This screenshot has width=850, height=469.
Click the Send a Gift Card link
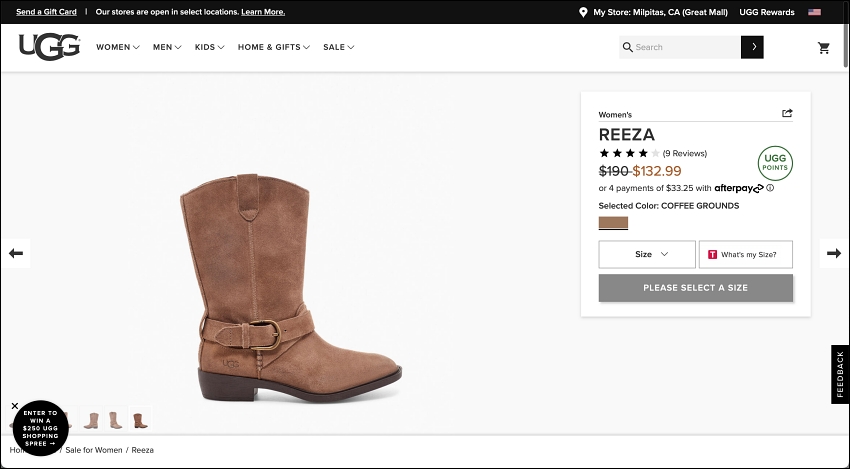coord(46,12)
